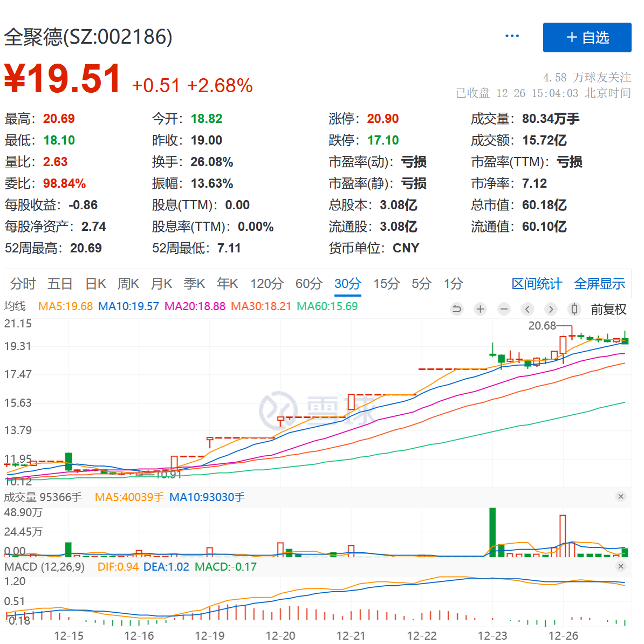Switch to 日K chart tab
The image size is (644, 644).
[x=95, y=283]
